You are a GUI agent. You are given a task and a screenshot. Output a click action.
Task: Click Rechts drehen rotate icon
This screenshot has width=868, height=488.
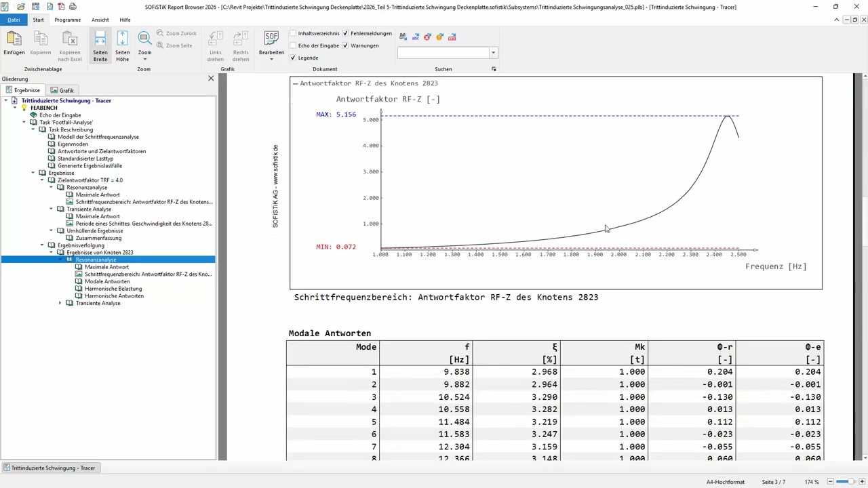point(240,38)
